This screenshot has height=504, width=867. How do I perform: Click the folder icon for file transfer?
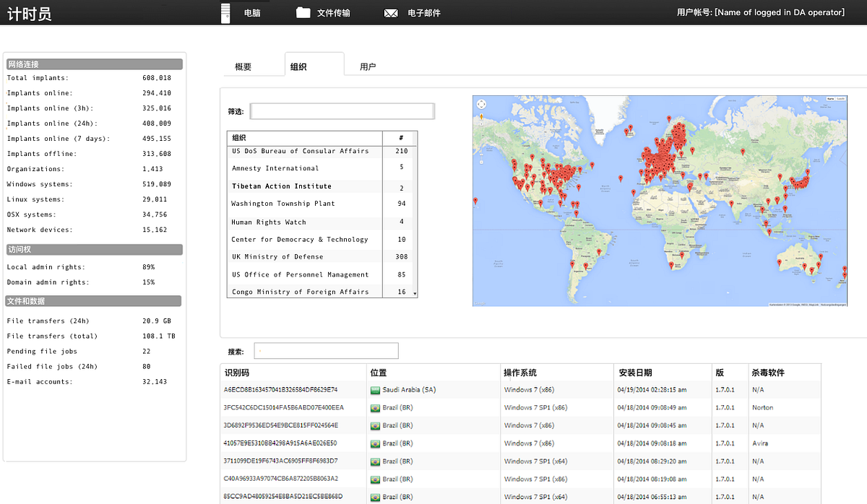coord(303,12)
